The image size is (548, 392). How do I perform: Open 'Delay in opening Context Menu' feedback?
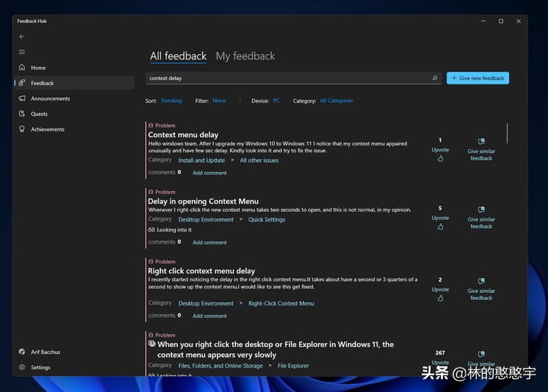point(203,201)
